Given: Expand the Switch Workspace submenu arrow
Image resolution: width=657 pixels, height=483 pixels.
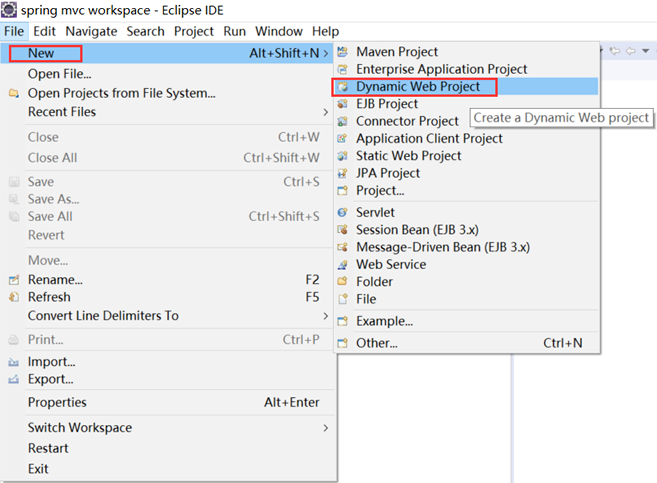Looking at the screenshot, I should tap(326, 428).
